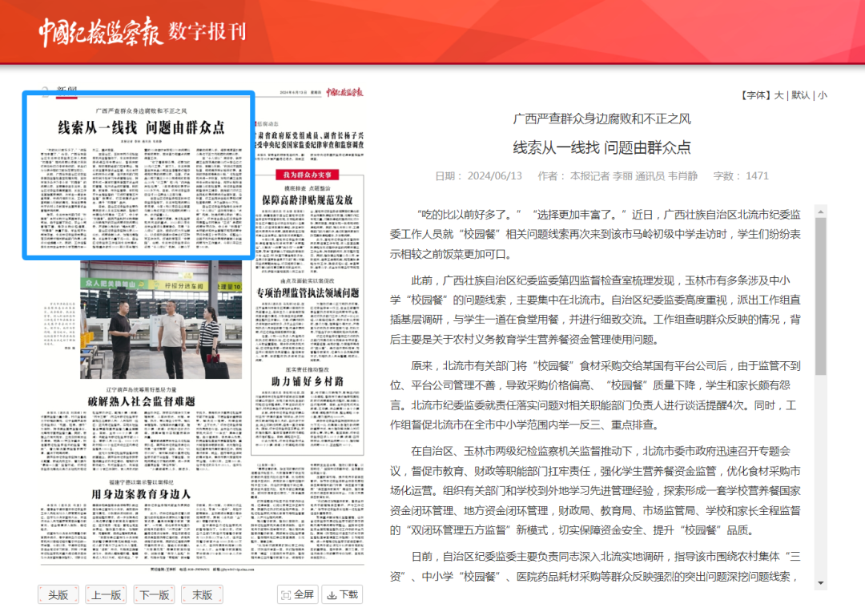Click the word count 字数： 1471
The height and width of the screenshot is (616, 865).
741,176
